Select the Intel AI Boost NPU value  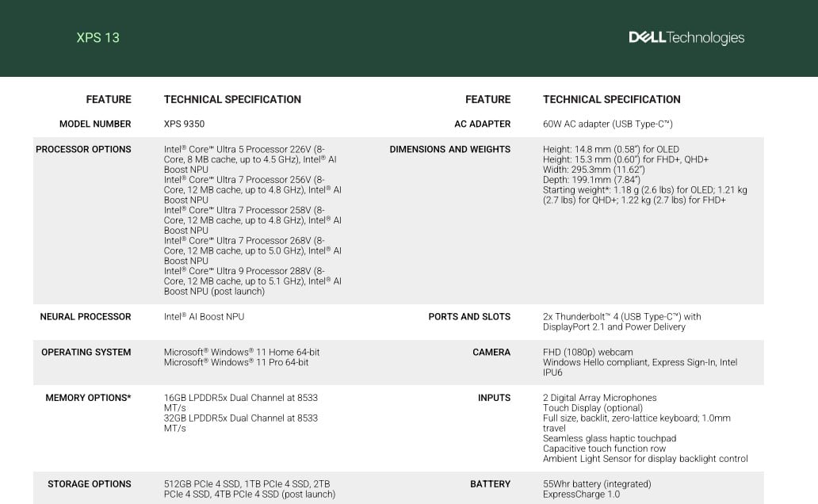204,317
